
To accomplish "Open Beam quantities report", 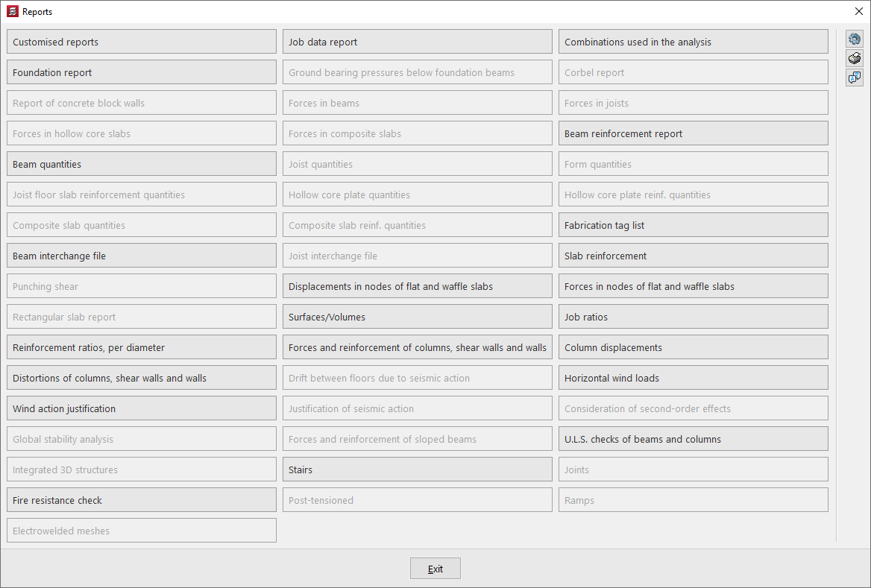I will pos(142,164).
